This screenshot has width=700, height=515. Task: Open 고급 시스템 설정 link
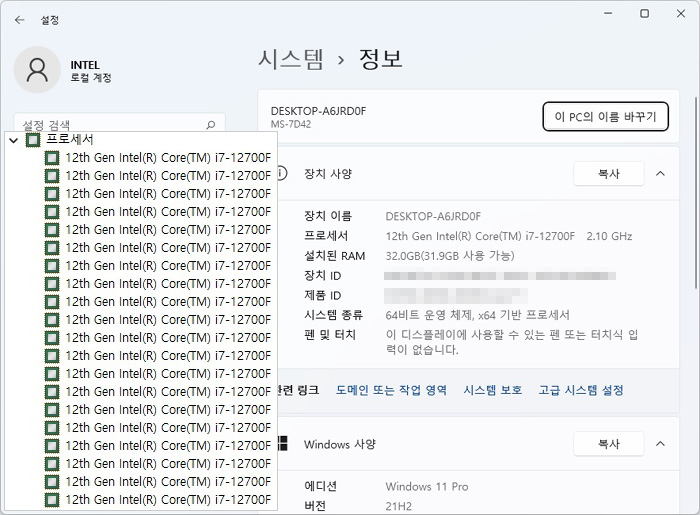tap(581, 390)
